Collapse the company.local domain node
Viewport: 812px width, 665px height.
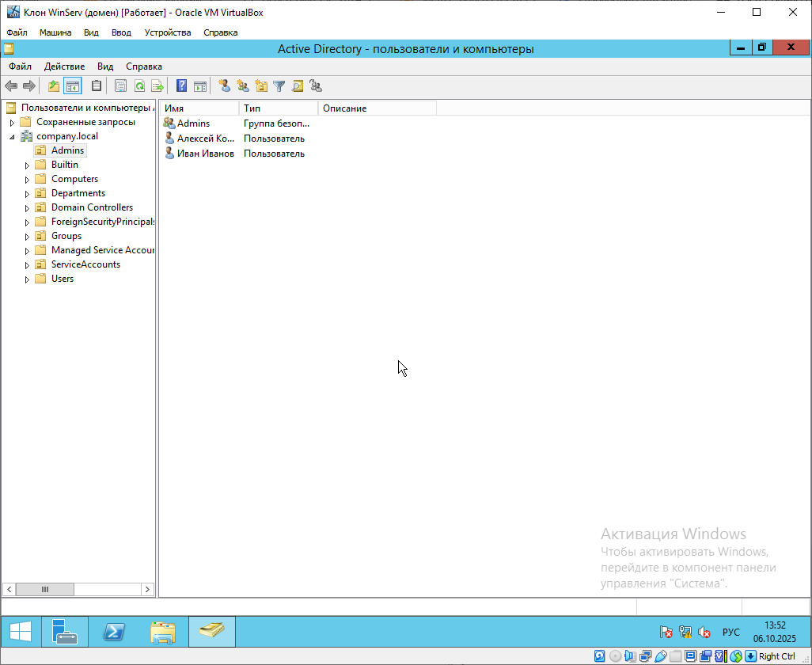point(13,137)
